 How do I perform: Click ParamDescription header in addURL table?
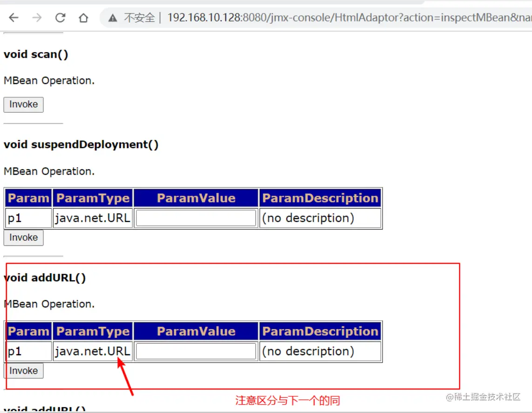coord(320,331)
